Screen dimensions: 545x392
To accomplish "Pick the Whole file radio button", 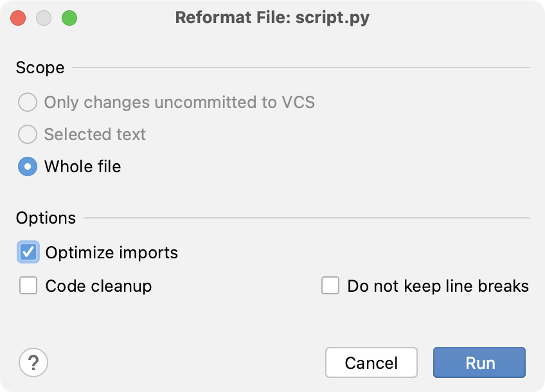I will pos(27,166).
